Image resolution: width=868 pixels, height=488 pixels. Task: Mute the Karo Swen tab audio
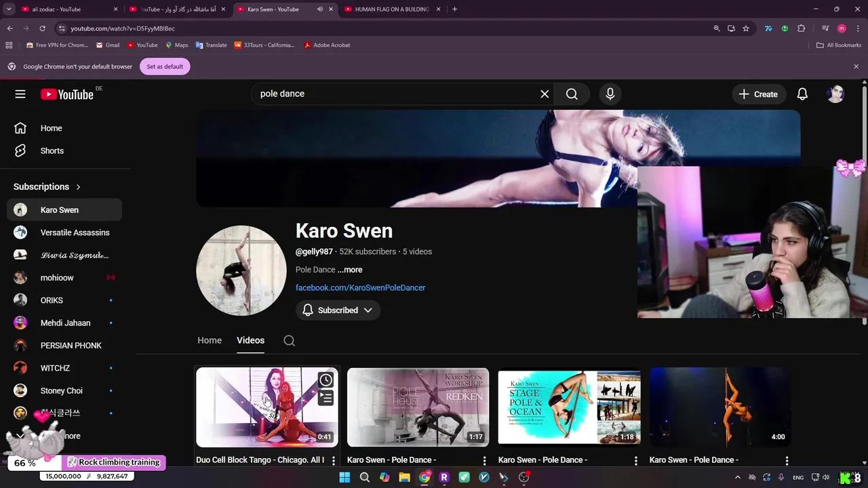tap(320, 9)
